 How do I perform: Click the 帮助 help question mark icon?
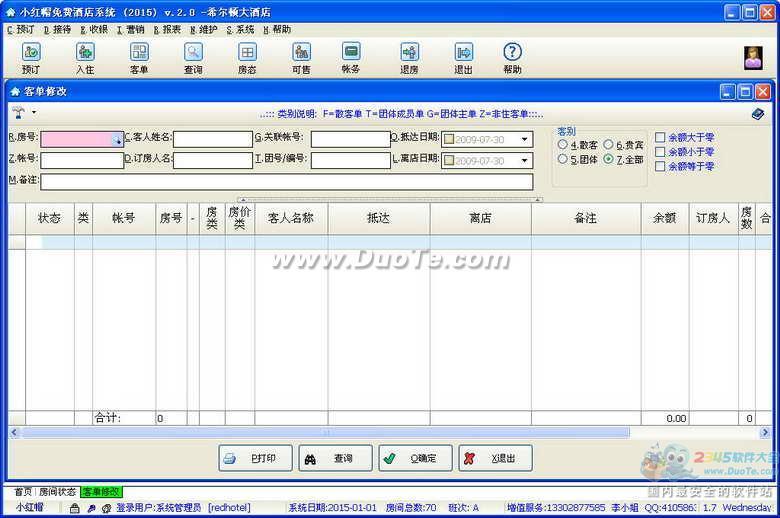point(512,52)
